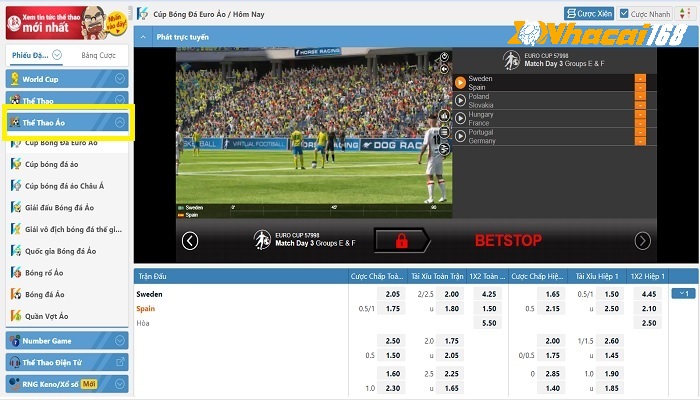Click the Tài Xỉu Toàn Trận header

[x=437, y=276]
